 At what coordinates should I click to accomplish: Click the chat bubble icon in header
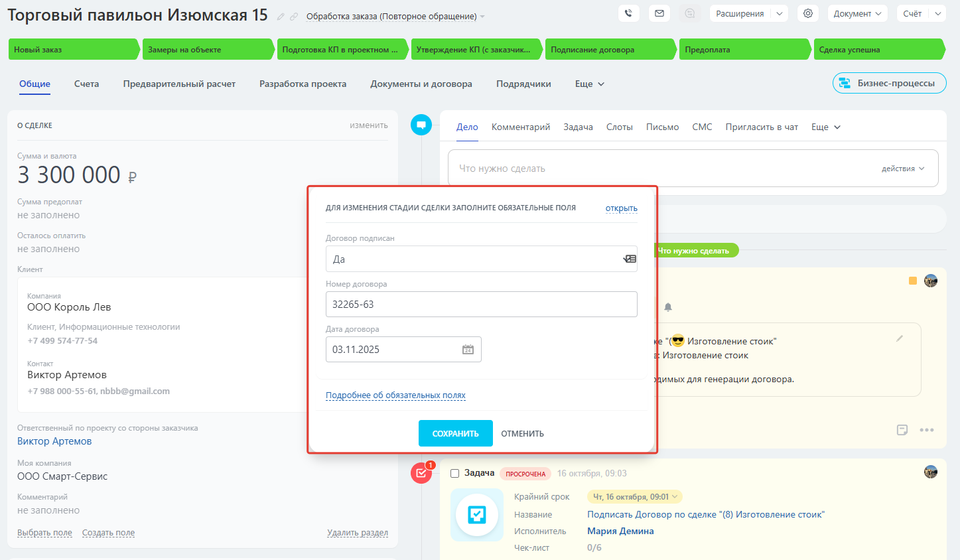coord(690,13)
